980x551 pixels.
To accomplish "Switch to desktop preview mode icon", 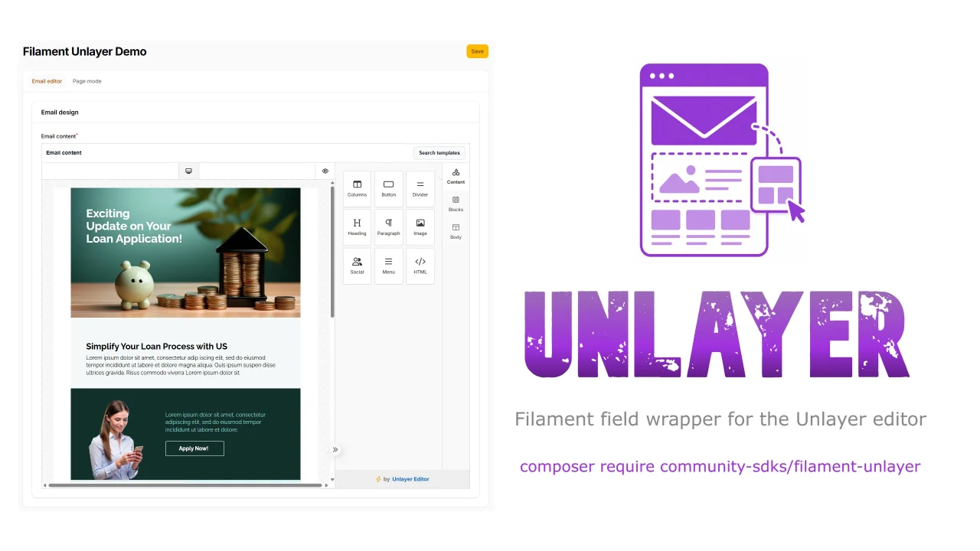I will tap(188, 171).
